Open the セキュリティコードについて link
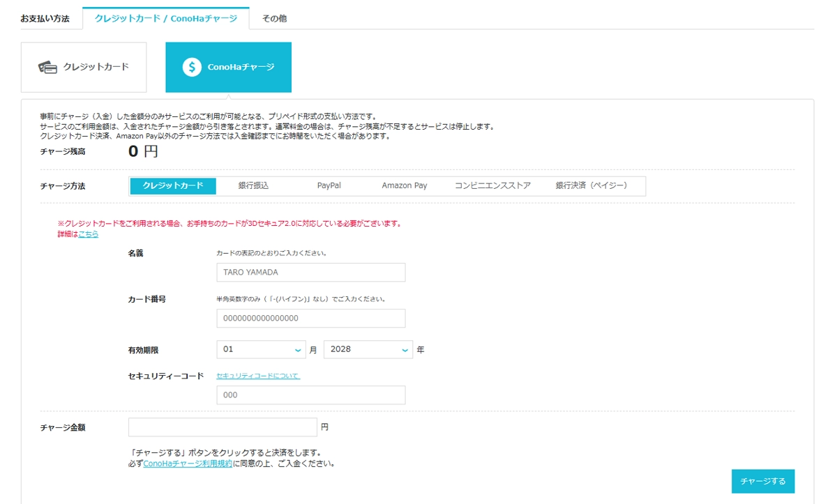Image resolution: width=837 pixels, height=504 pixels. [x=258, y=376]
